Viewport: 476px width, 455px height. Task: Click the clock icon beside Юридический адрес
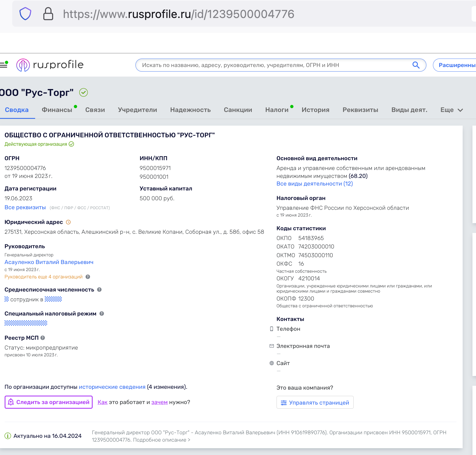click(68, 222)
